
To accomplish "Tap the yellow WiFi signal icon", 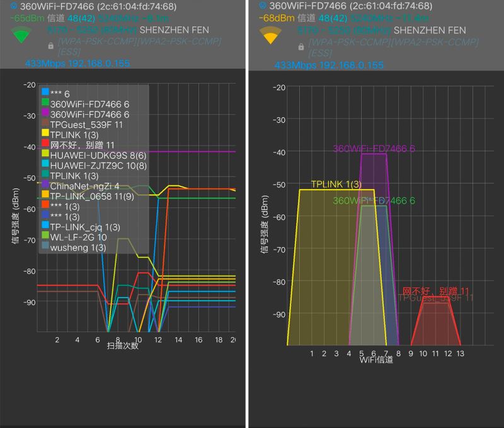I will (x=270, y=35).
